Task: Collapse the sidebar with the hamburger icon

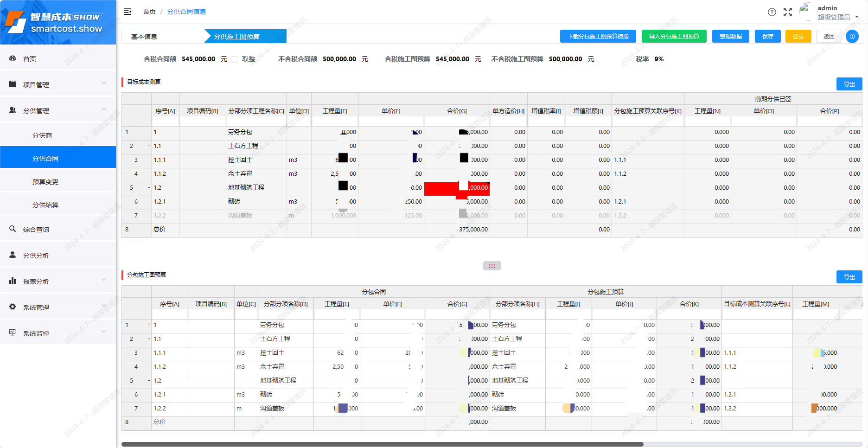Action: coord(128,12)
